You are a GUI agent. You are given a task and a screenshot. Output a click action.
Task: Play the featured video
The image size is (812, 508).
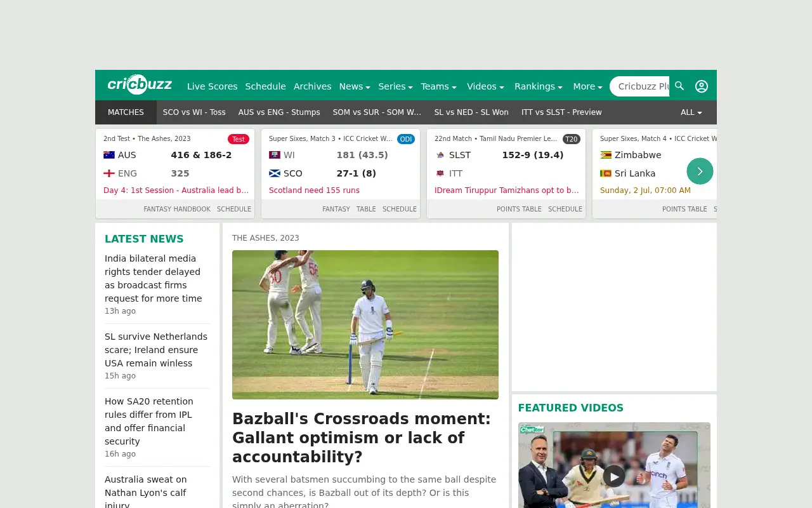(x=613, y=476)
